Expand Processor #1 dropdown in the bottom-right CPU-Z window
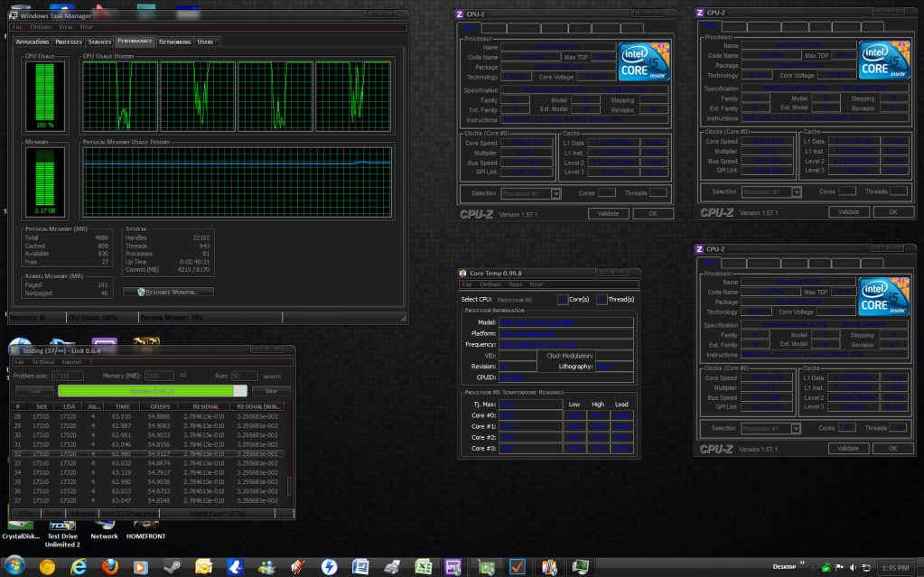924x577 pixels. point(770,429)
